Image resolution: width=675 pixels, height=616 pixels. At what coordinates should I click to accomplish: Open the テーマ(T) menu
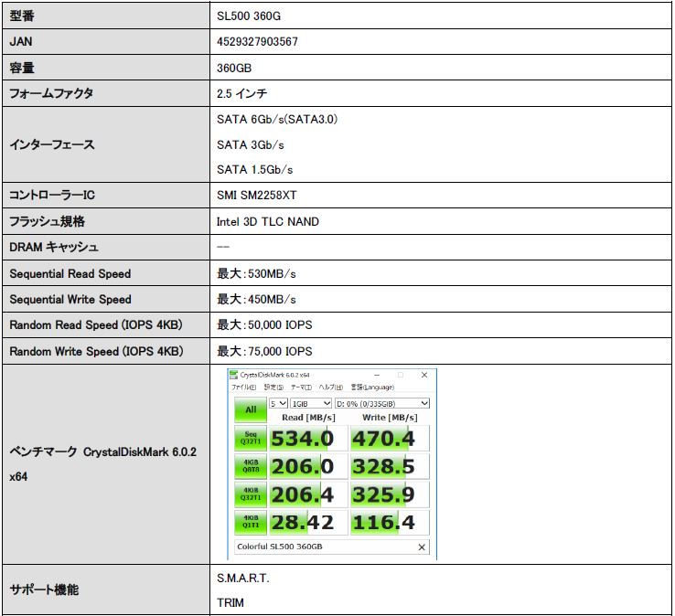(x=301, y=388)
